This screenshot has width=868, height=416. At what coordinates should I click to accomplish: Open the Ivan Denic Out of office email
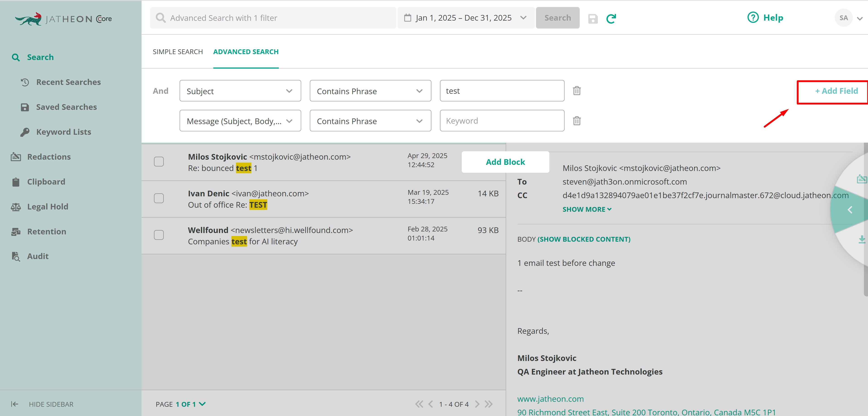(x=323, y=199)
